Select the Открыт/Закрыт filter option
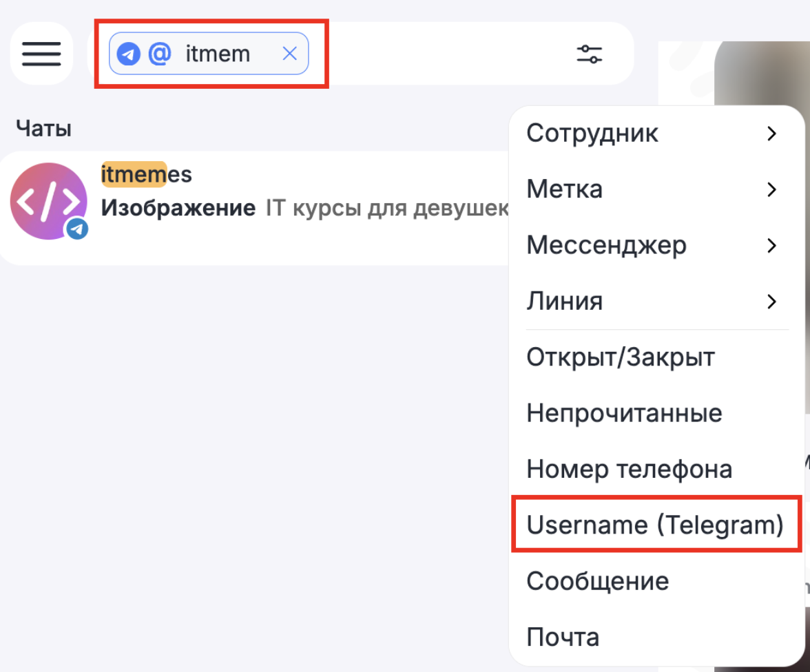The height and width of the screenshot is (672, 810). click(x=621, y=357)
